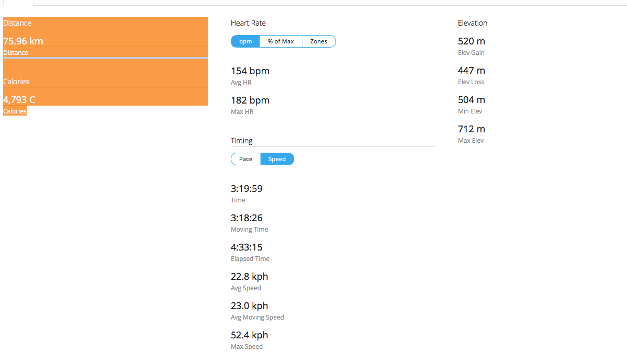Viewport: 627px width, 364px height.
Task: Click the Timing section heading
Action: pos(242,141)
